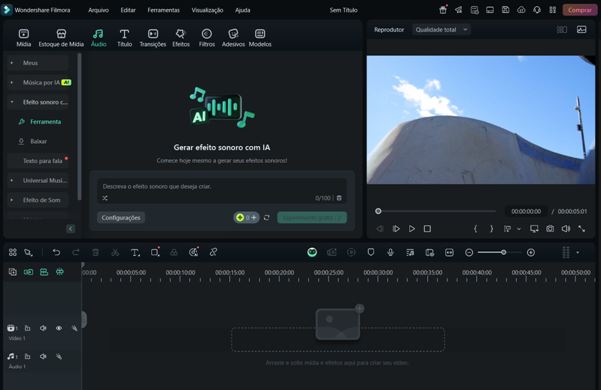Viewport: 603px width, 390px height.
Task: Click the timeline zoom in plus button
Action: [x=531, y=253]
